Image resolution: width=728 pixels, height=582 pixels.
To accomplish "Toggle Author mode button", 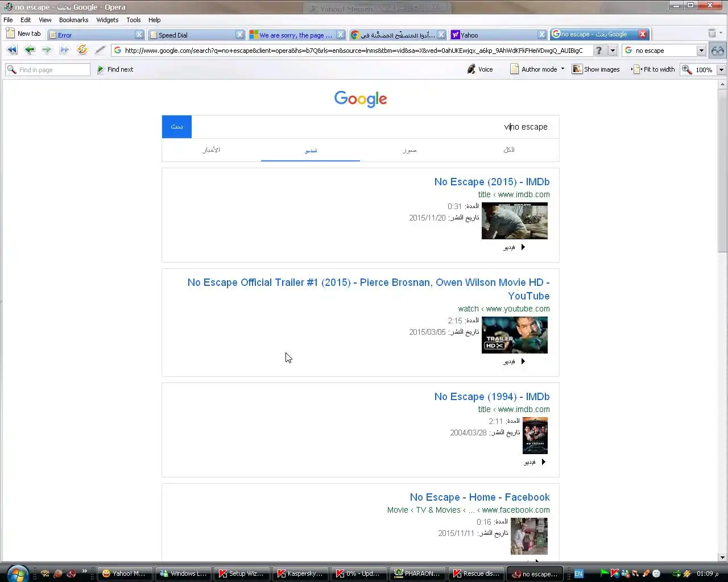I will (x=533, y=69).
